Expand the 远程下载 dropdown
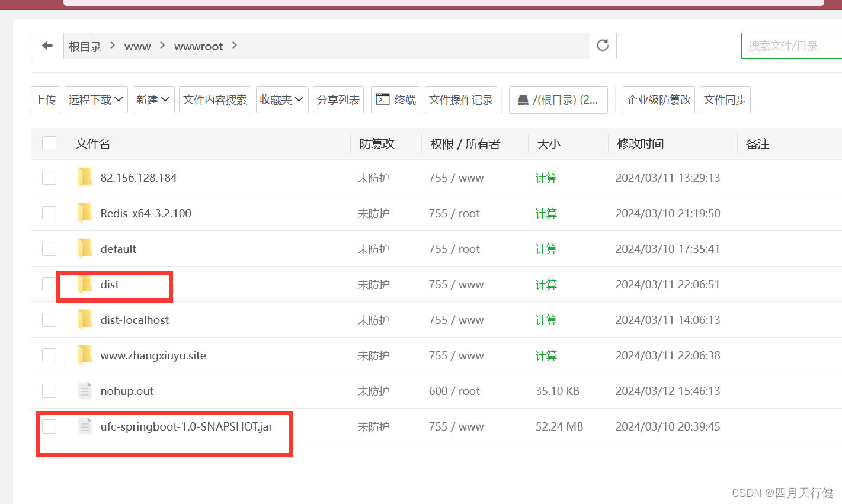 [96, 99]
